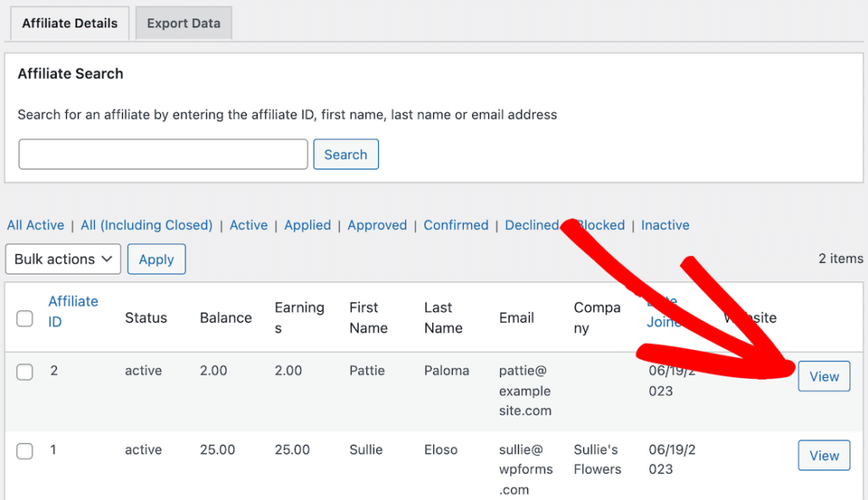Click the Search button
Screen dimensions: 868x500
(x=345, y=153)
